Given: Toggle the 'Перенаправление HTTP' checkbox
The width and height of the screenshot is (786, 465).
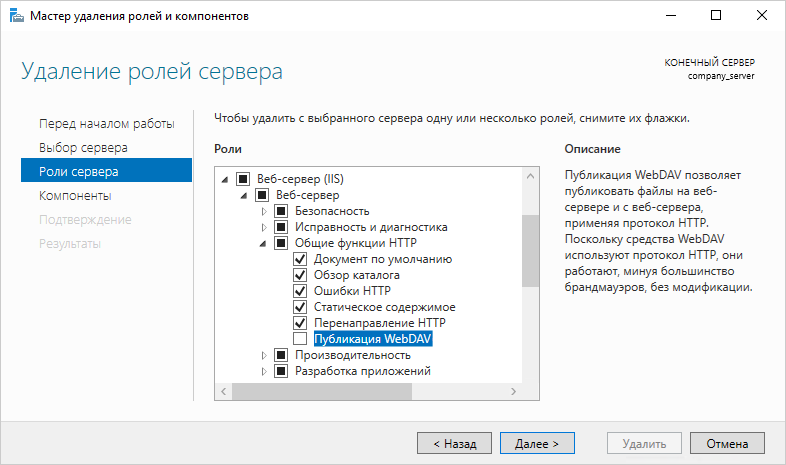Looking at the screenshot, I should pos(300,323).
